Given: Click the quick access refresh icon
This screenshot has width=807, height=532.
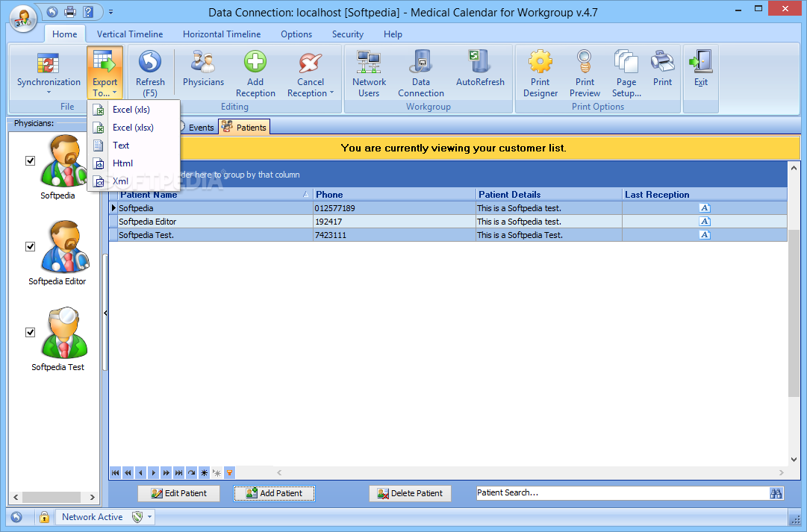Looking at the screenshot, I should click(52, 11).
